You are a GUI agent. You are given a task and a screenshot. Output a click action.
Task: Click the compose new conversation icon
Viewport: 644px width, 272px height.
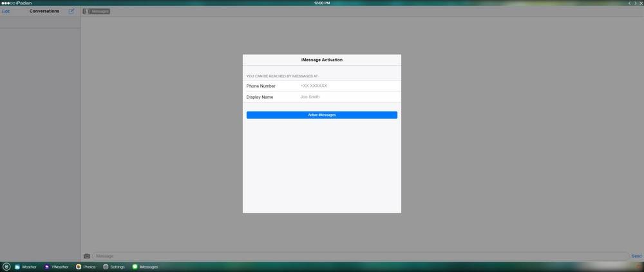71,11
